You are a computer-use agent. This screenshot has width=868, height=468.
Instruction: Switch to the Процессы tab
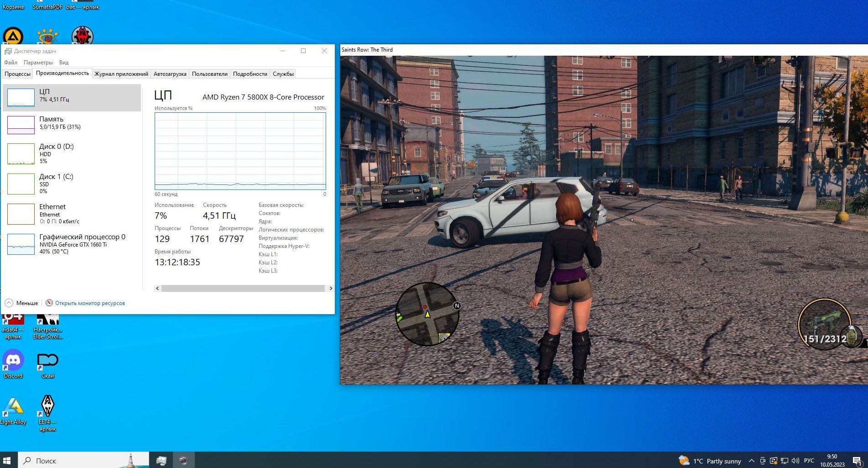(x=17, y=74)
